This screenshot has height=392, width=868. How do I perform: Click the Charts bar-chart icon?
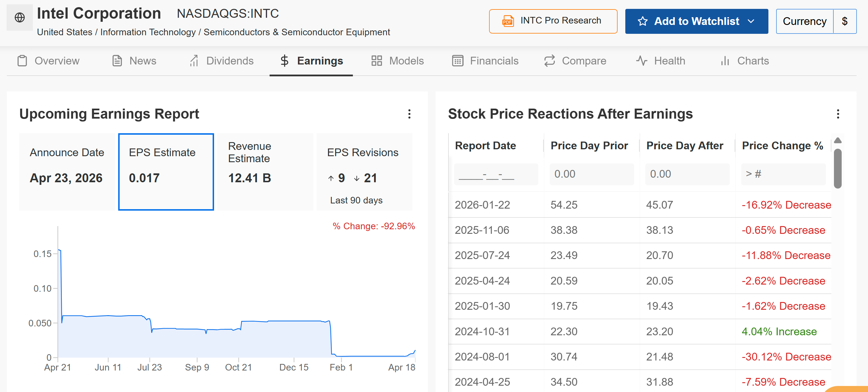click(x=725, y=61)
